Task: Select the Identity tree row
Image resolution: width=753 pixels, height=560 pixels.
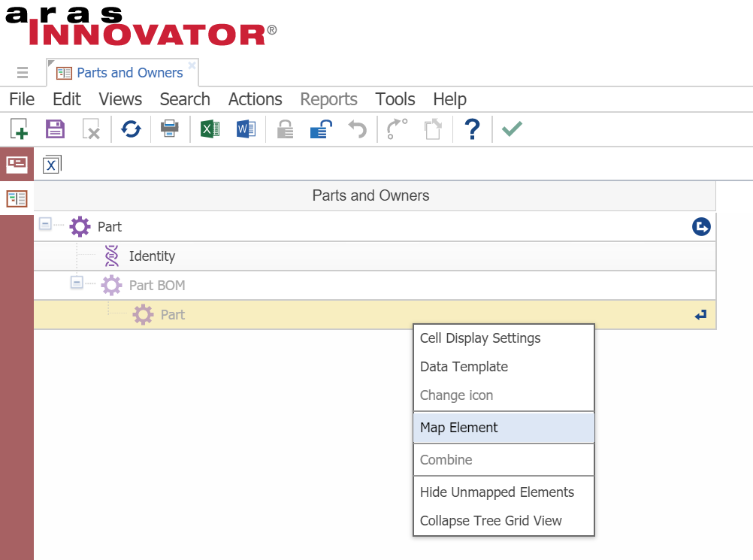Action: 152,256
